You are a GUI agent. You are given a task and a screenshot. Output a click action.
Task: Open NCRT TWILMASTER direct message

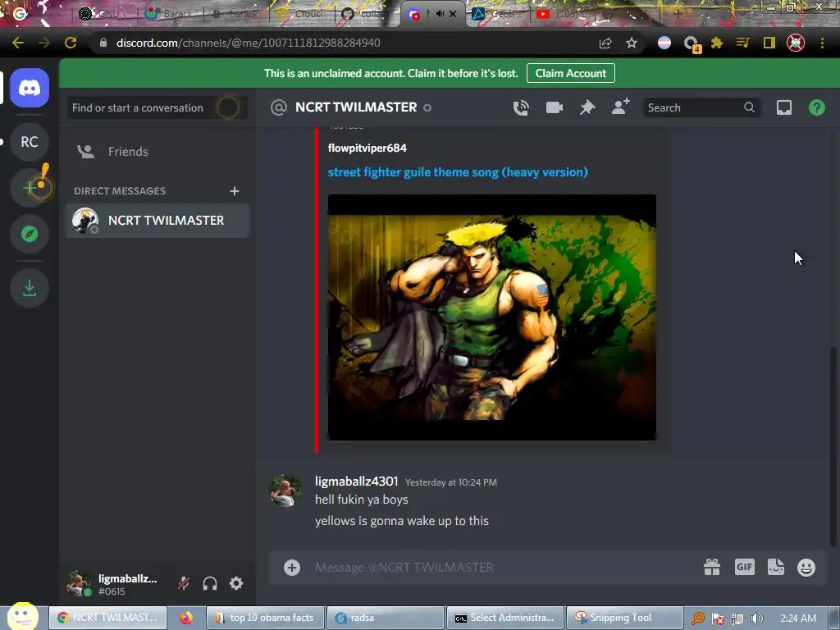(157, 221)
